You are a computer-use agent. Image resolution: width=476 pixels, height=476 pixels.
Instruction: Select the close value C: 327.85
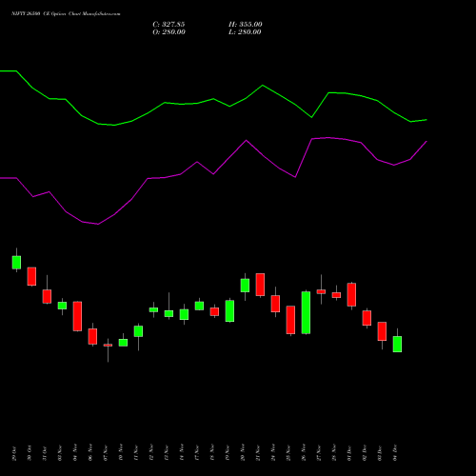click(x=169, y=25)
